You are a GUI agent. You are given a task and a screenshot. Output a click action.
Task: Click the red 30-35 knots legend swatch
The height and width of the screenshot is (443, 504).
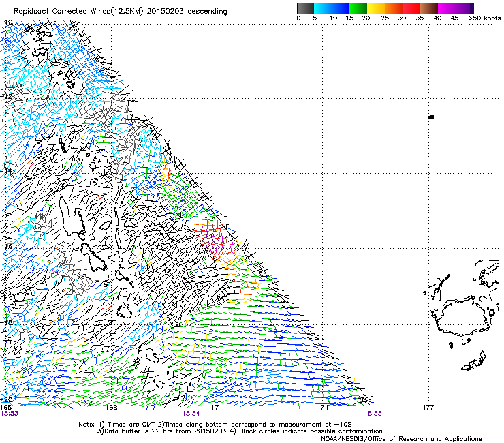(x=411, y=8)
